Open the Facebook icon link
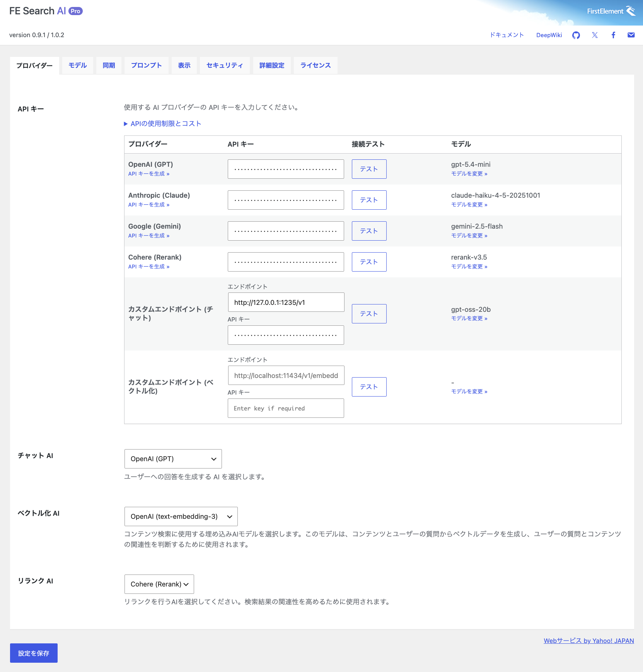The width and height of the screenshot is (643, 672). pyautogui.click(x=613, y=35)
